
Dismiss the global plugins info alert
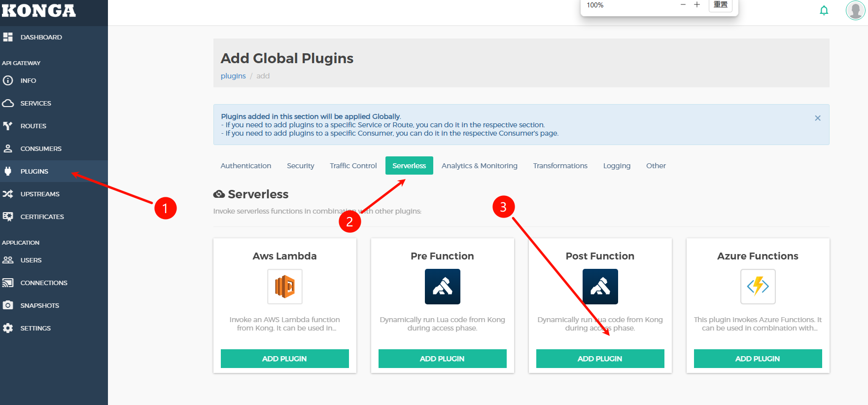(818, 118)
